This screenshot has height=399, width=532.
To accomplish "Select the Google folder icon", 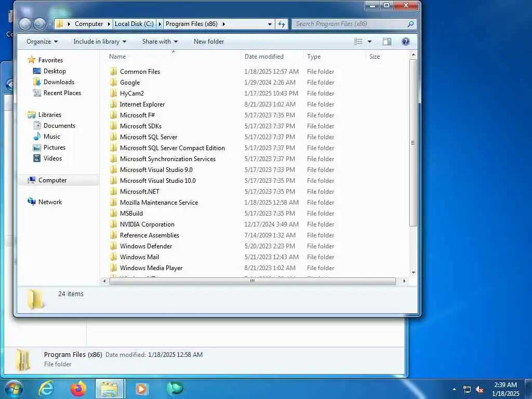I will (x=114, y=82).
